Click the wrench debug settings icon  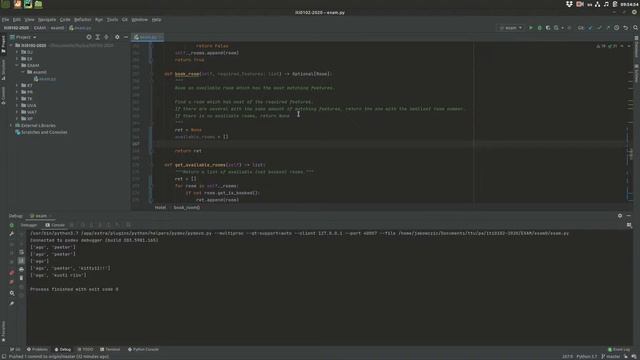11,234
